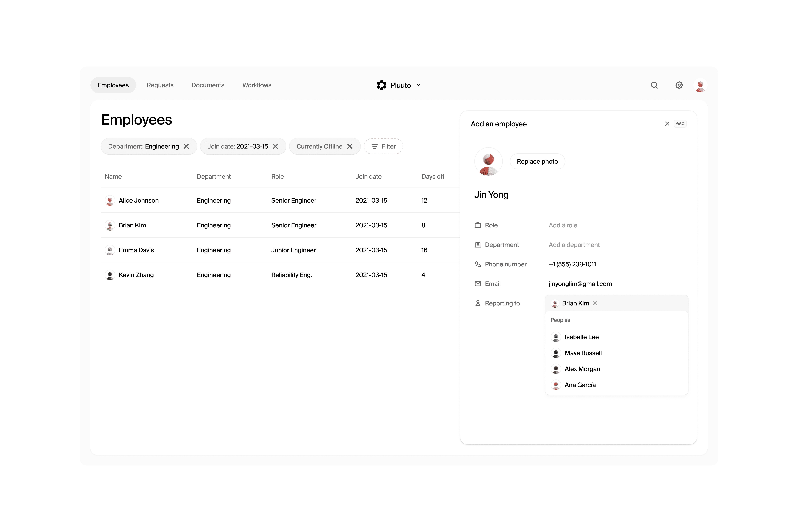This screenshot has width=798, height=532.
Task: Remove Brian Kim from Reporting to
Action: point(595,303)
